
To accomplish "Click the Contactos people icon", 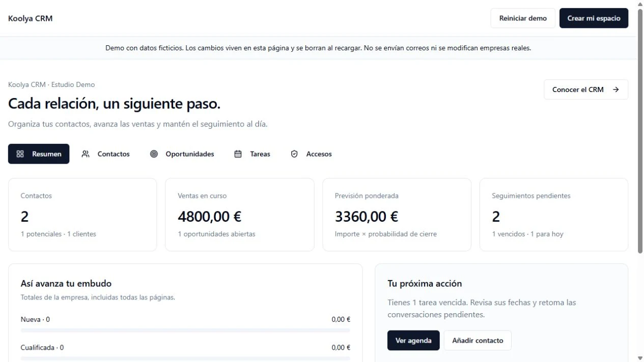I will (86, 154).
